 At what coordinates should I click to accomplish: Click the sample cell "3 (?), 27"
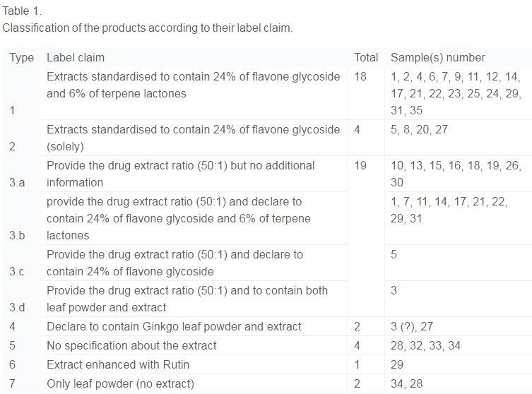(418, 326)
